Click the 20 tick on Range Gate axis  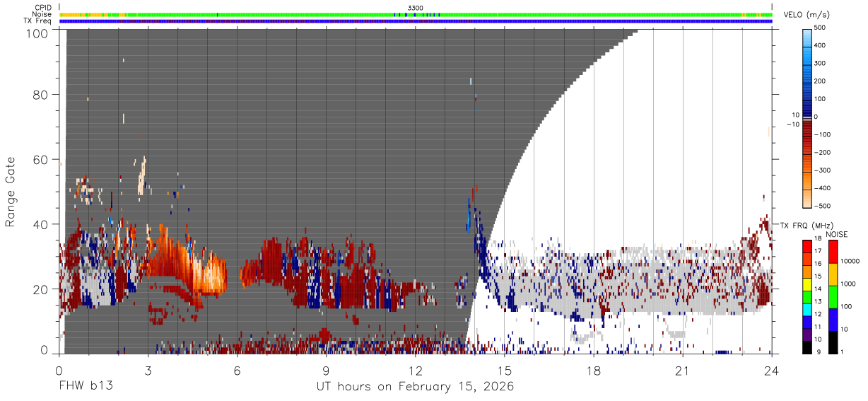[41, 289]
